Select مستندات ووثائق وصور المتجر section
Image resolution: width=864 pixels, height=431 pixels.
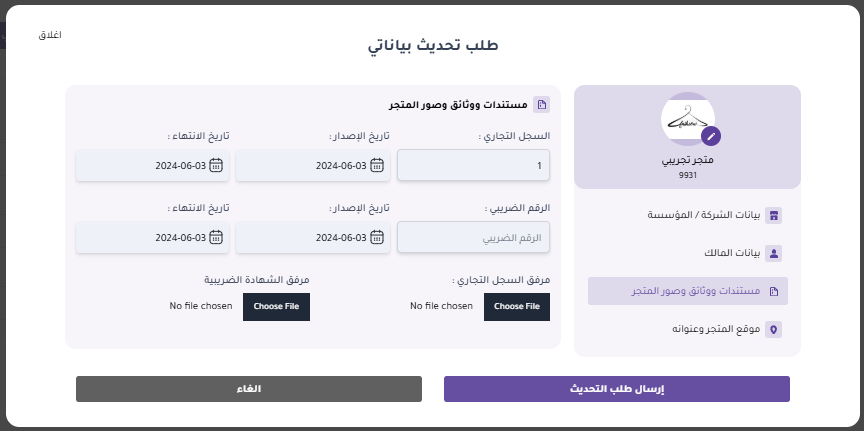(688, 291)
